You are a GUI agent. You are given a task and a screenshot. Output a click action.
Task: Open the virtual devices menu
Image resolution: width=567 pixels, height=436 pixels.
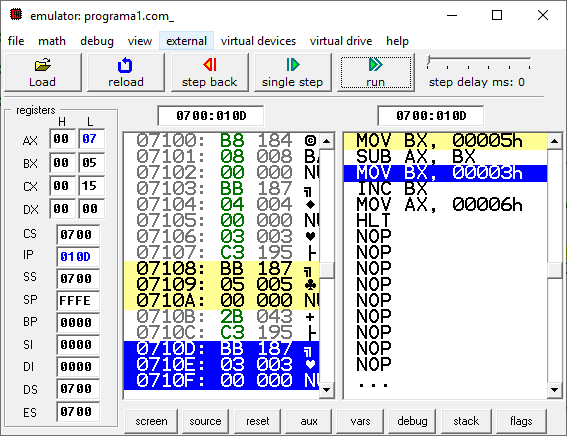(x=258, y=41)
